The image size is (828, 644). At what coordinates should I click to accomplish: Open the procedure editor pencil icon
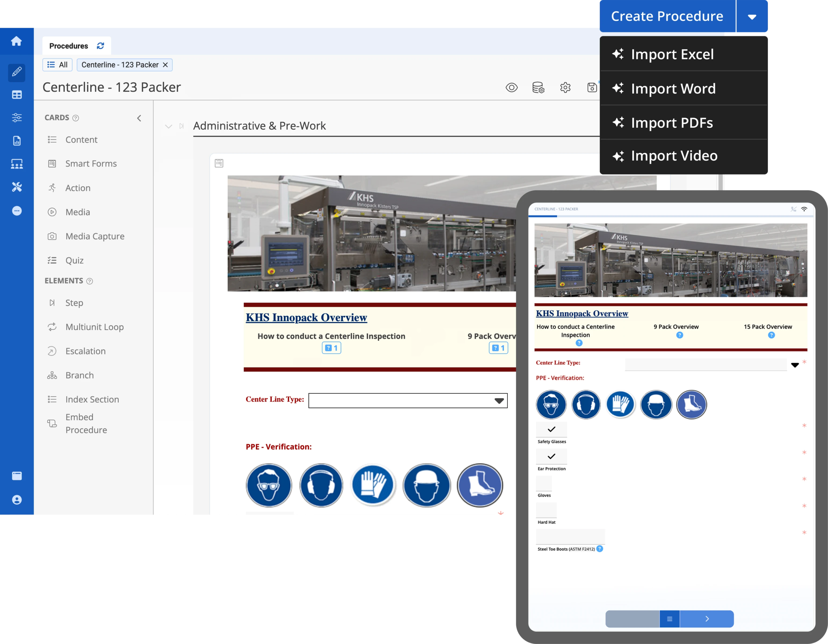(17, 73)
